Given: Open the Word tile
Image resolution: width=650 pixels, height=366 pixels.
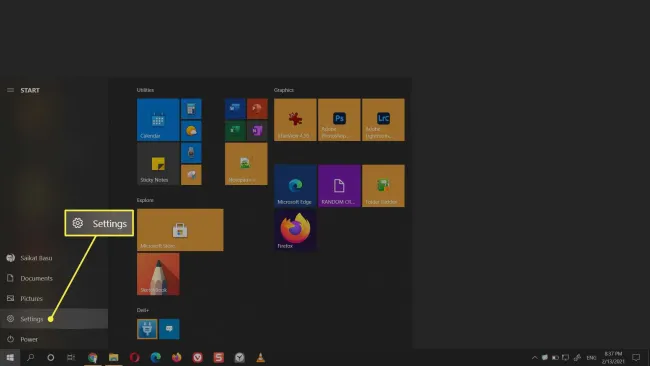Looking at the screenshot, I should pyautogui.click(x=235, y=109).
